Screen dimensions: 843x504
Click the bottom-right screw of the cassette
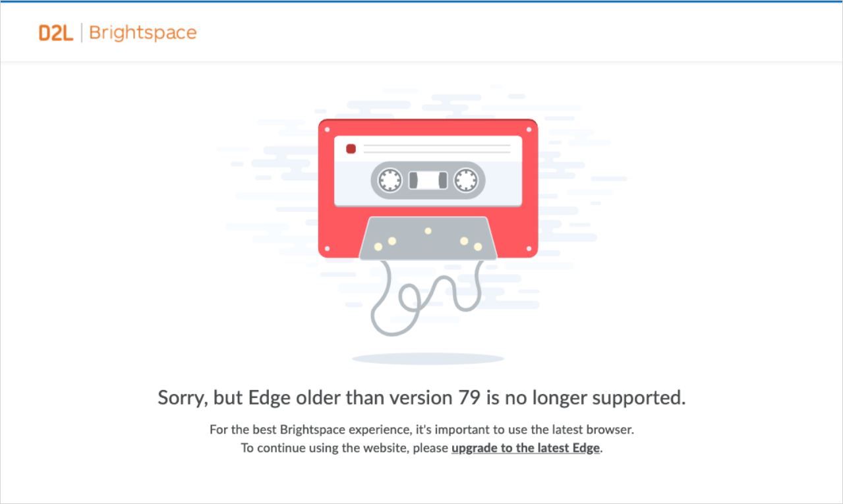529,249
